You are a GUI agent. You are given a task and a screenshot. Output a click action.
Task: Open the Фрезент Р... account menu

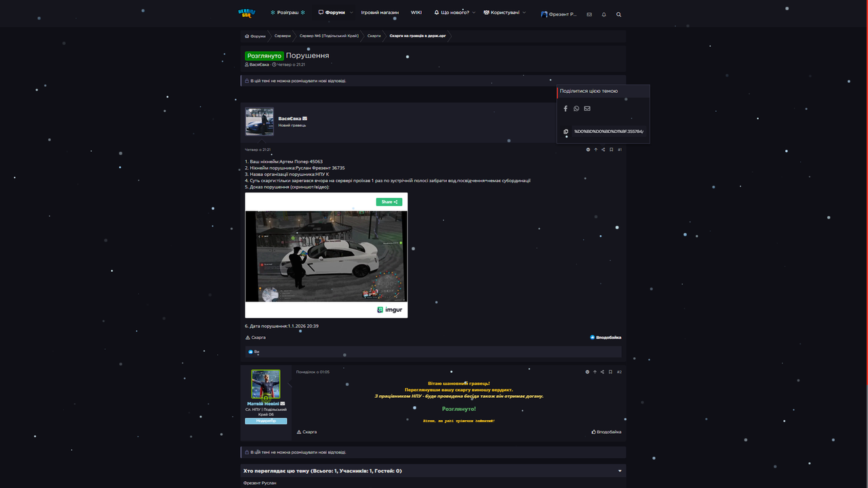click(x=559, y=14)
